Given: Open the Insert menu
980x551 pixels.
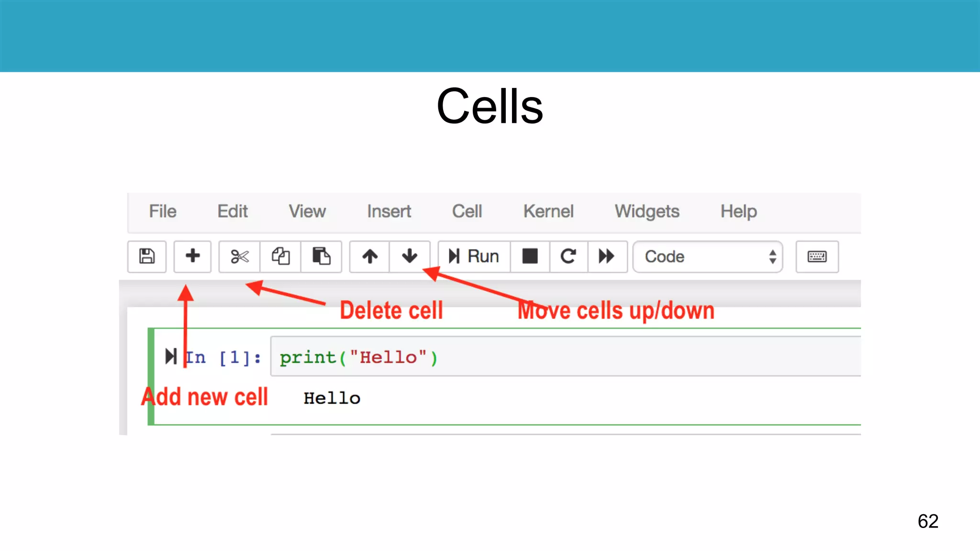Looking at the screenshot, I should tap(389, 211).
